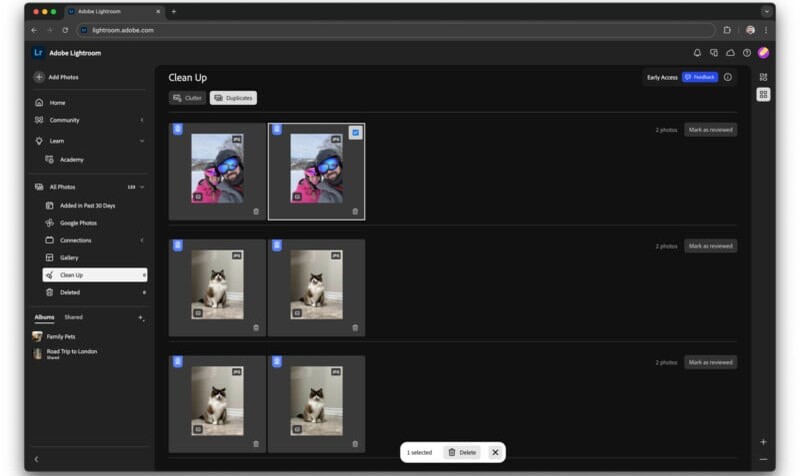Open the notifications bell icon

point(697,53)
